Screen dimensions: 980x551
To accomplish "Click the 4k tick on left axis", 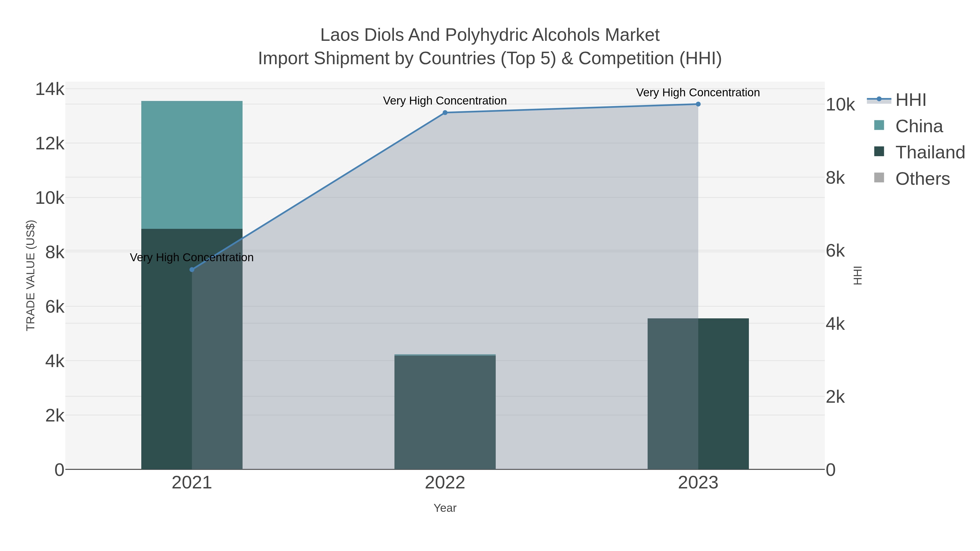I will pos(55,361).
